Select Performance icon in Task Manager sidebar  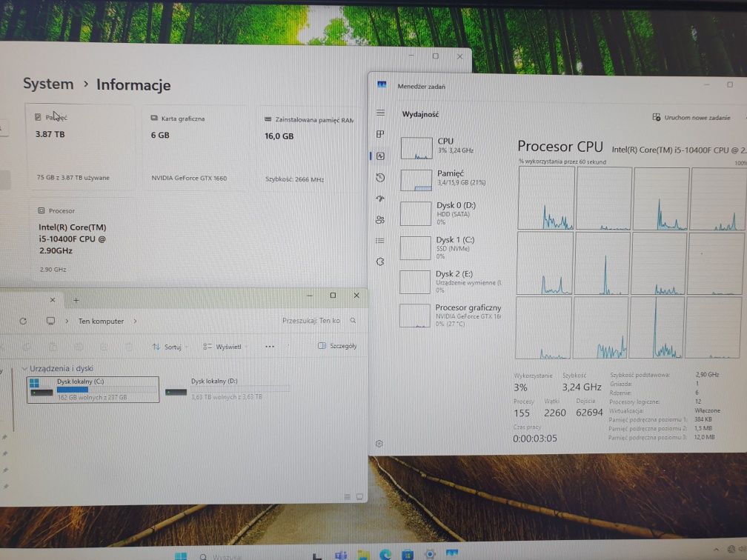380,156
